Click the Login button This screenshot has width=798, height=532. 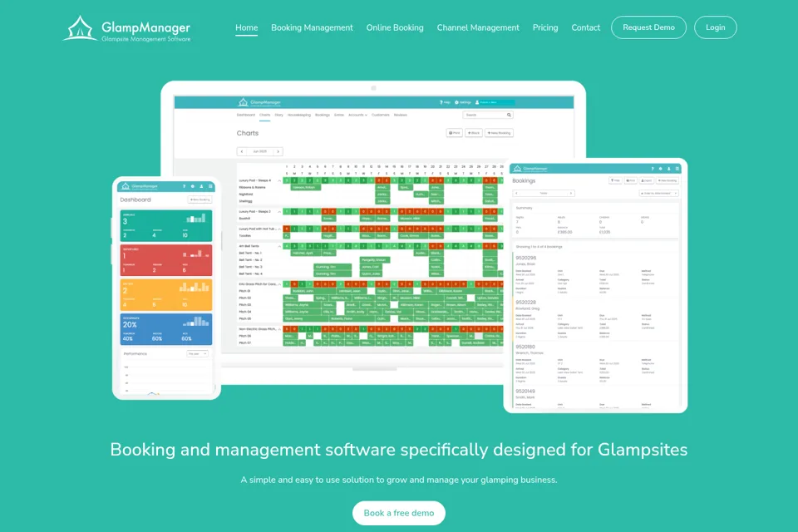(x=715, y=27)
